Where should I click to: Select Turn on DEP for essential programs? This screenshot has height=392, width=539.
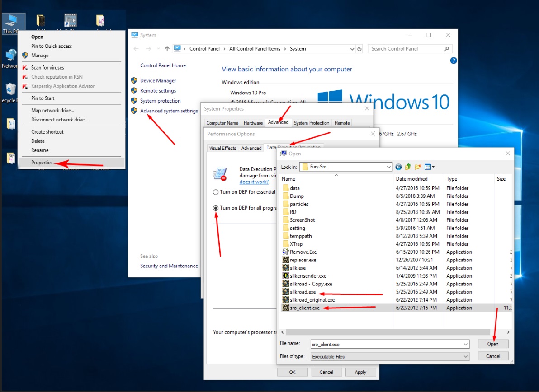tap(216, 192)
